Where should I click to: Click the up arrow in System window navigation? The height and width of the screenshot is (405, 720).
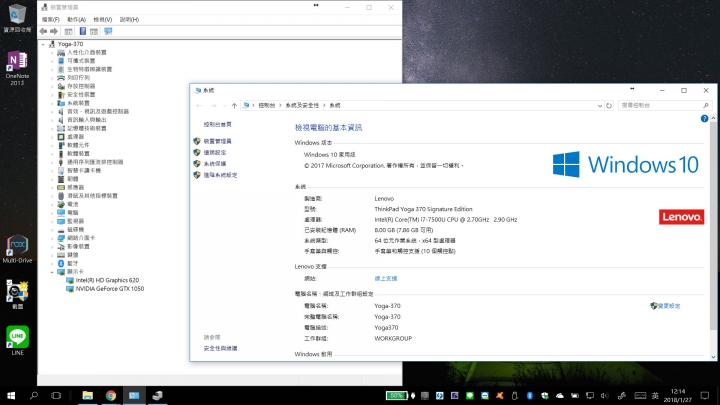234,106
